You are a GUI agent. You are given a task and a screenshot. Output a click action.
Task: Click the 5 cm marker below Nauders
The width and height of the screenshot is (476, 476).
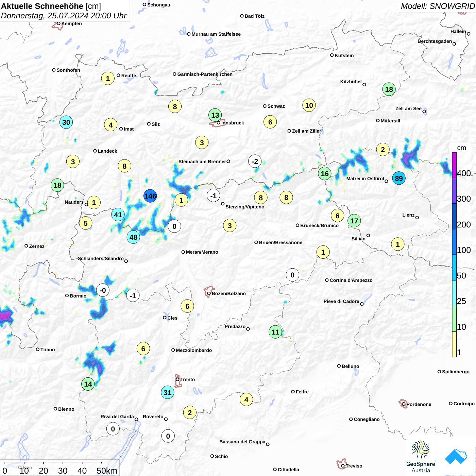[86, 223]
